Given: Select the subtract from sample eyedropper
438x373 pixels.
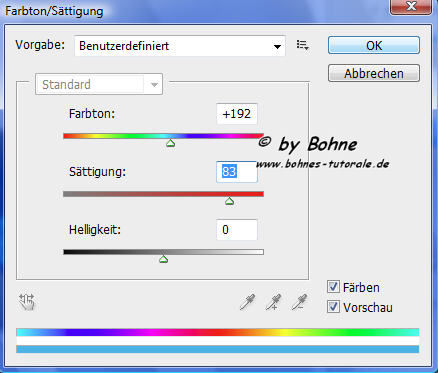Looking at the screenshot, I should pyautogui.click(x=299, y=302).
